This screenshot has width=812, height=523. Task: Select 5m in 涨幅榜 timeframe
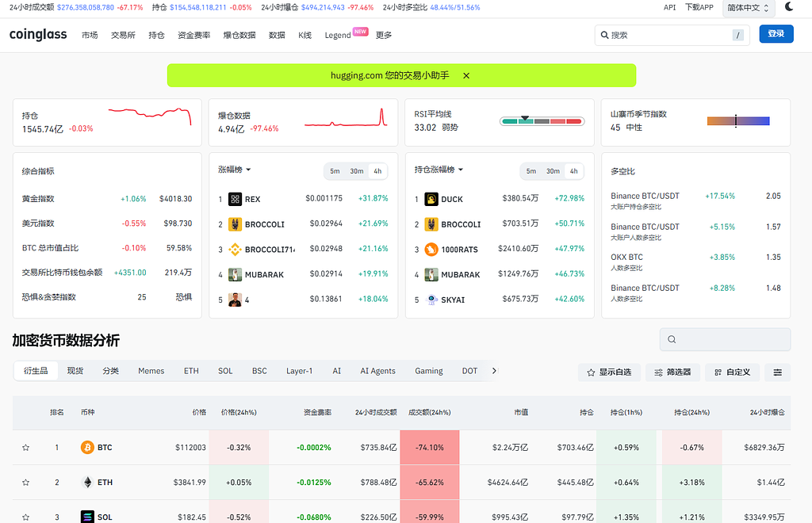tap(335, 171)
